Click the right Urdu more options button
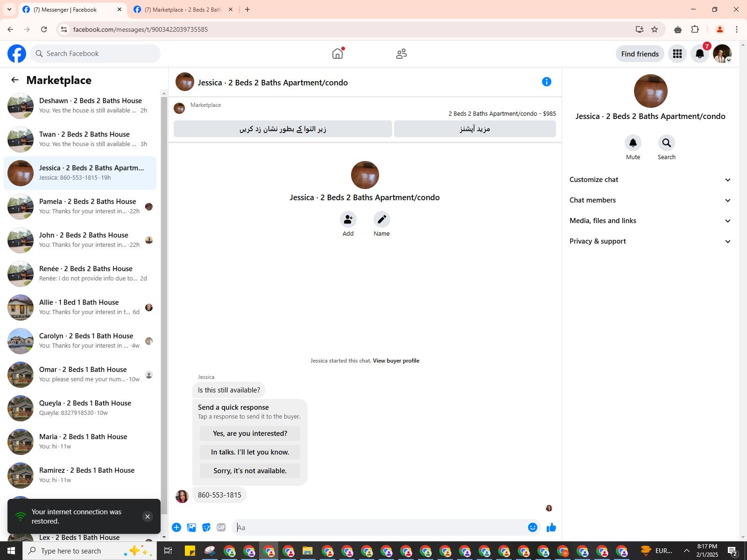This screenshot has height=560, width=747. pos(475,129)
